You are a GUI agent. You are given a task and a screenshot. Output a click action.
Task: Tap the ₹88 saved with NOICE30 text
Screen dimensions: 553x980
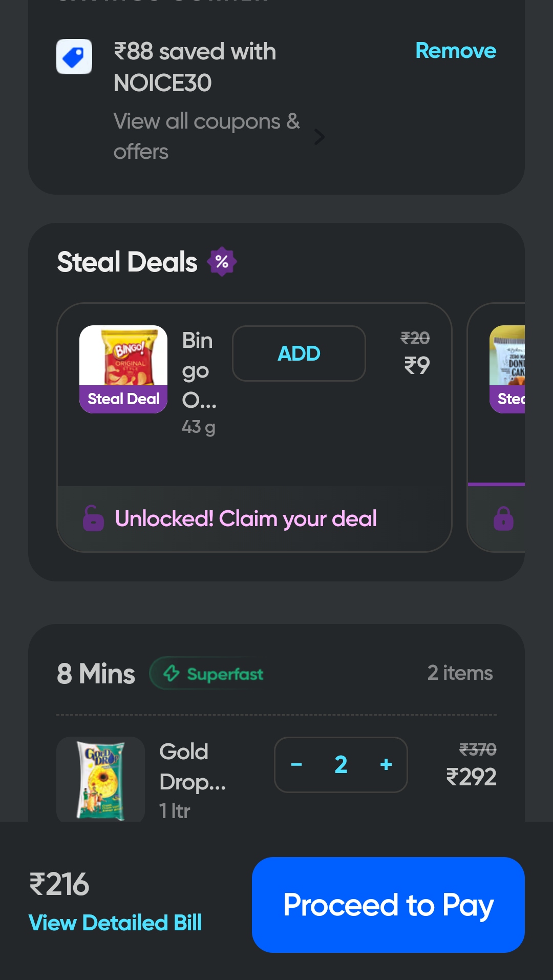click(195, 67)
